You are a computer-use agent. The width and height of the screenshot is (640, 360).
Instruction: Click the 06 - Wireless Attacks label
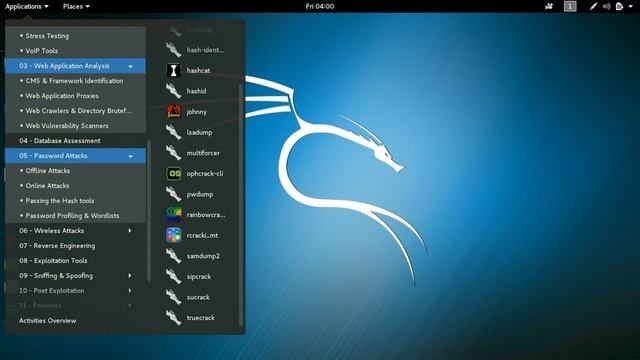[51, 231]
